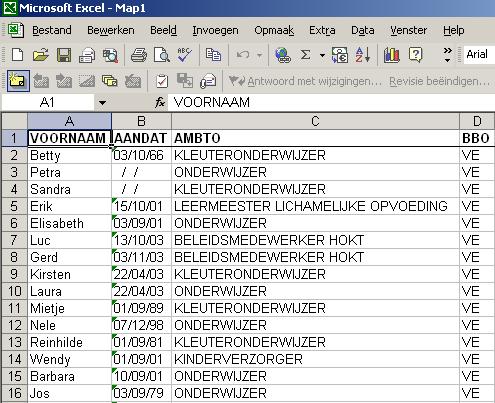This screenshot has height=403, width=495.
Task: Open the Extra menu
Action: pyautogui.click(x=322, y=30)
